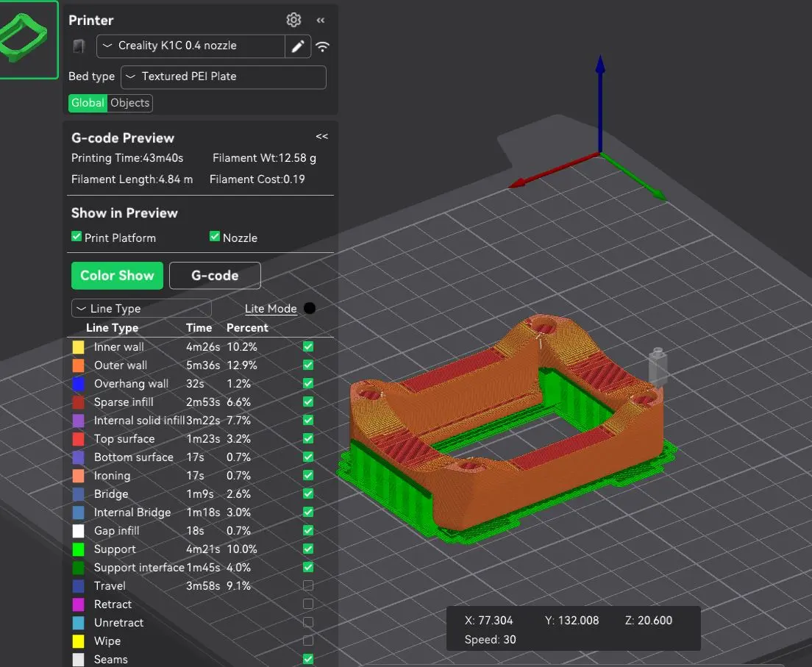812x667 pixels.
Task: Click the 'X: 77.304' coordinate readout
Action: point(488,621)
